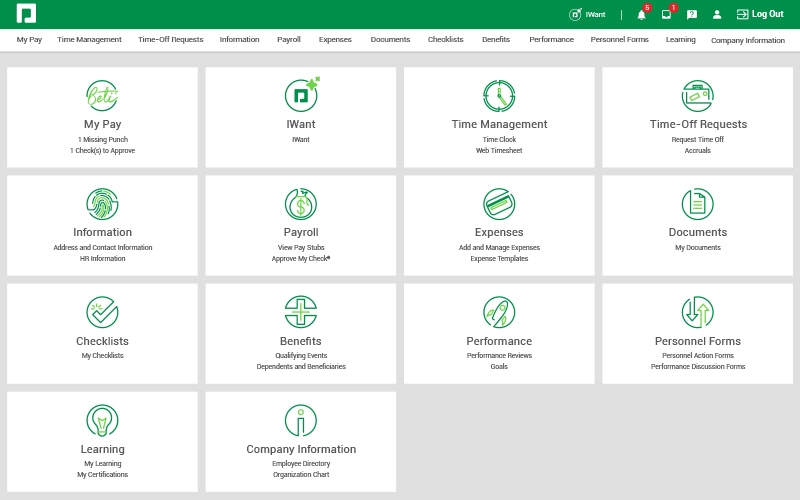The image size is (800, 500).
Task: Click the notifications bell icon
Action: 641,15
